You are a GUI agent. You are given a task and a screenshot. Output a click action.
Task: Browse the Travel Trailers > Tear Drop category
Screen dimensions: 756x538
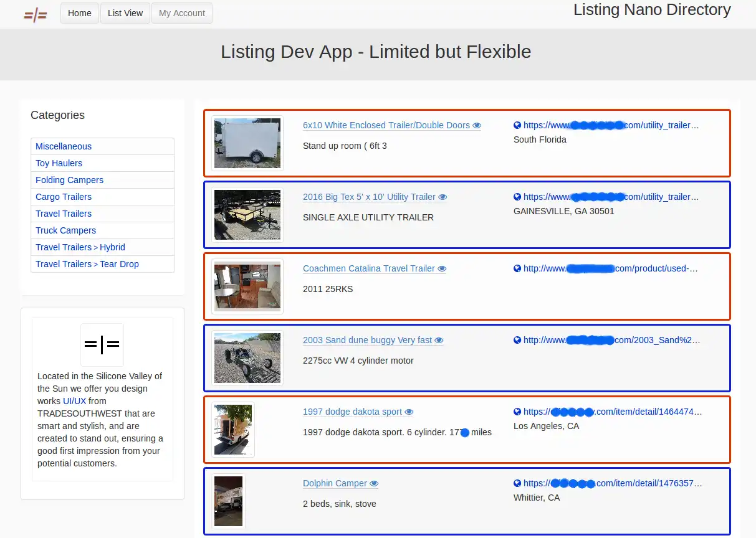point(87,264)
